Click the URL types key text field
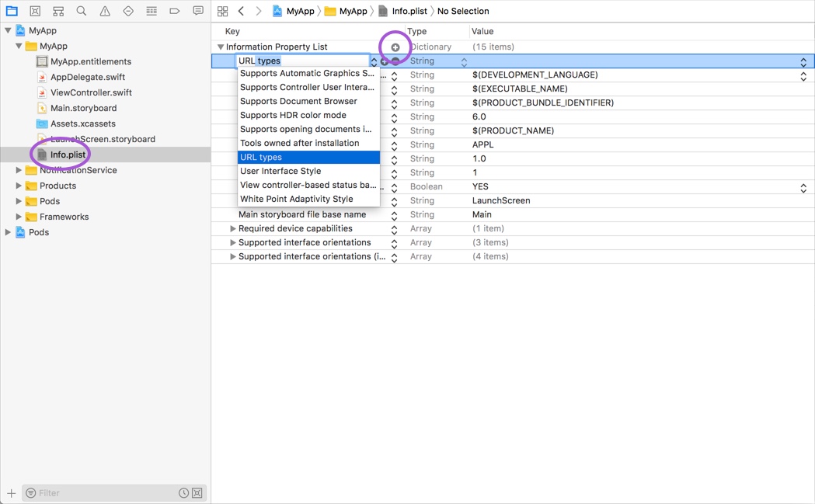 (302, 61)
